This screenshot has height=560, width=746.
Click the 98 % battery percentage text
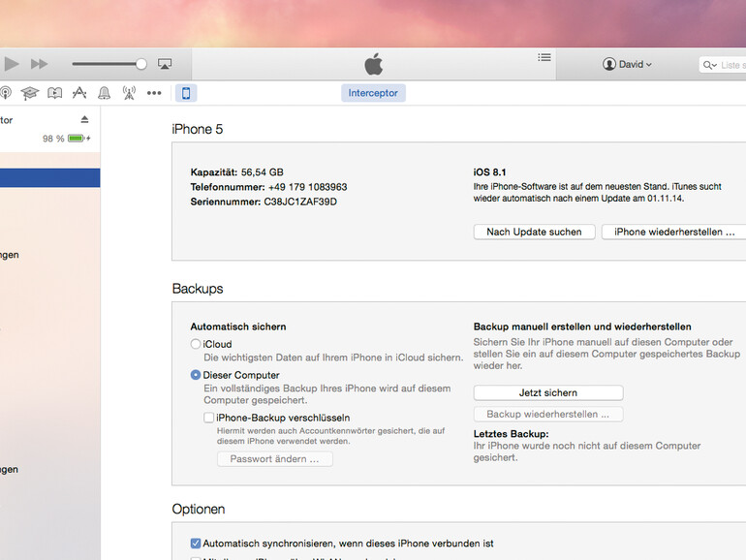(x=53, y=139)
